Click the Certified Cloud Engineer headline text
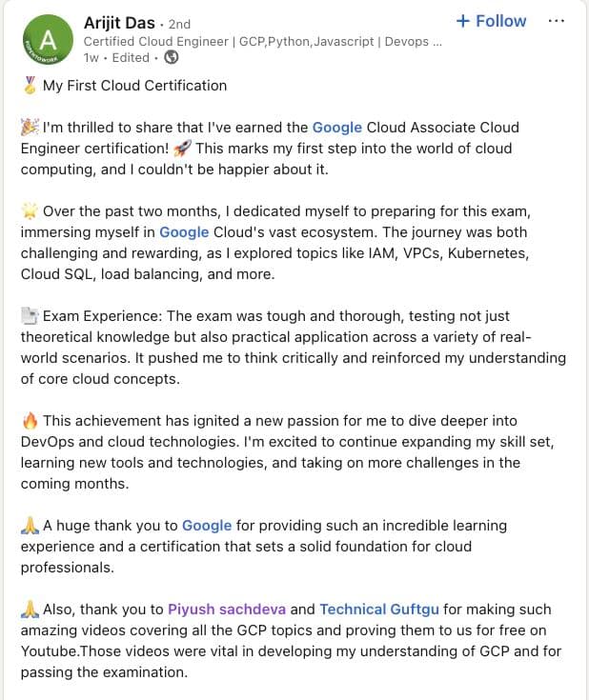Screen dimensions: 589x700 [x=263, y=42]
